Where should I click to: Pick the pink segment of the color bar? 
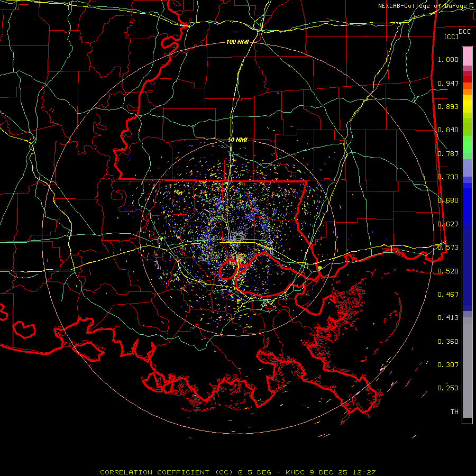coord(467,57)
